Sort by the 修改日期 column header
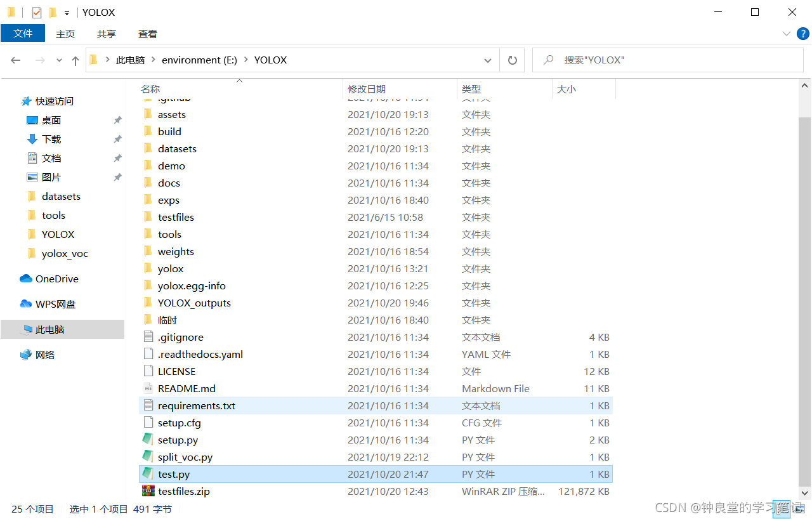The image size is (812, 519). (x=400, y=89)
